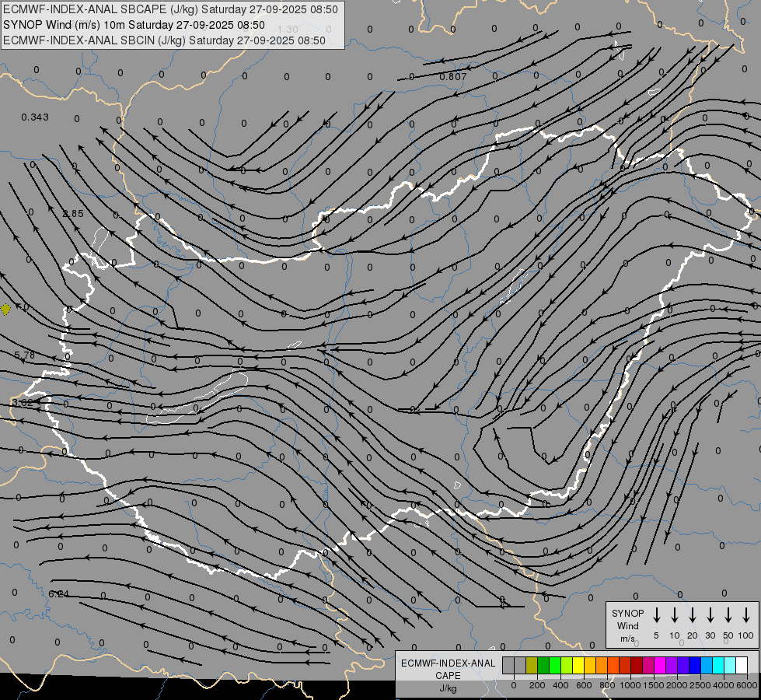The width and height of the screenshot is (761, 700).
Task: Pick the first gray CAPE legend swatch
Action: 508,665
